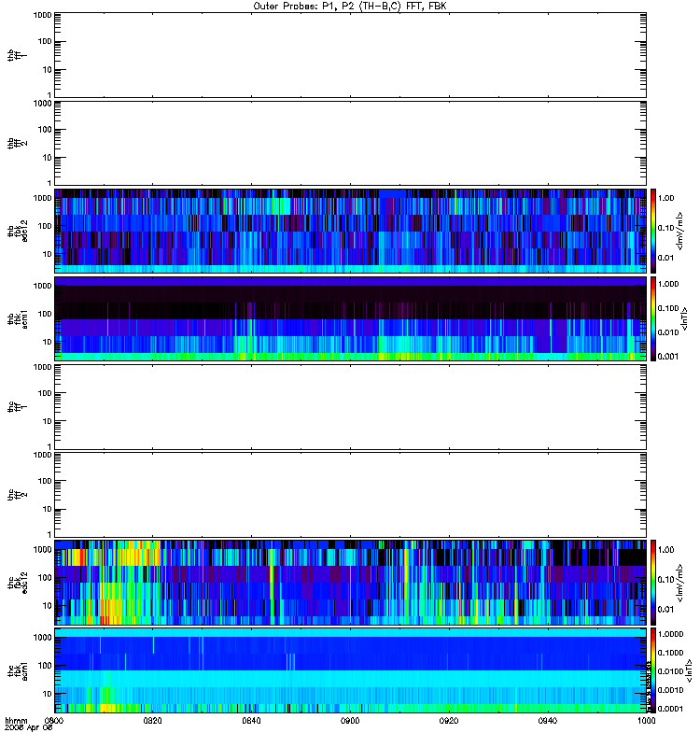Click inside the thc fbk scm1 spectrogram
The image size is (700, 747).
tap(350, 670)
